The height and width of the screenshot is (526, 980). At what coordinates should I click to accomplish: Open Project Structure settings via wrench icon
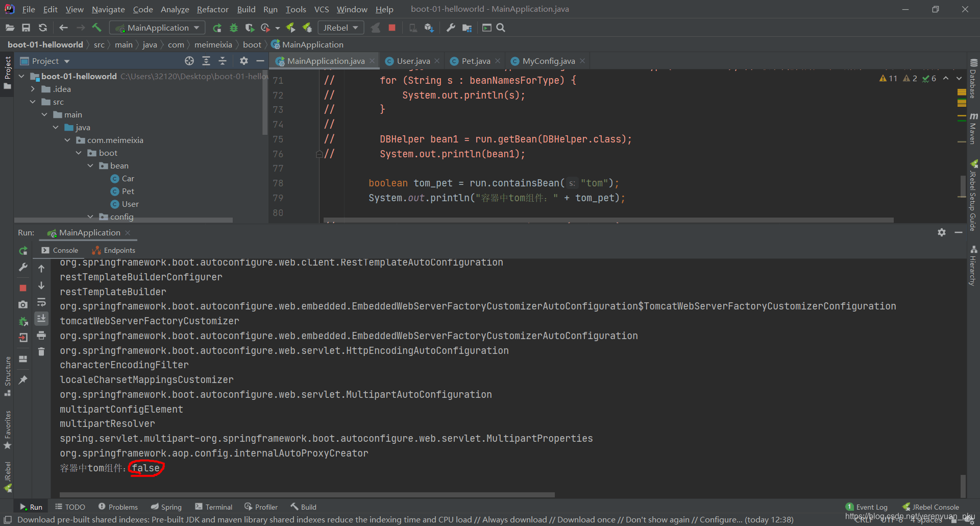point(450,28)
